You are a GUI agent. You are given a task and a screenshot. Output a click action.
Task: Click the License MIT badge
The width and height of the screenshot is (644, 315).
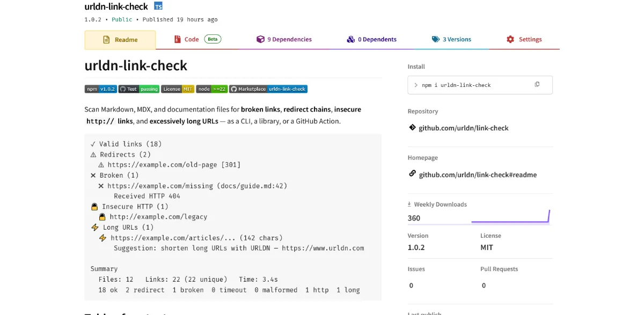[x=178, y=89]
